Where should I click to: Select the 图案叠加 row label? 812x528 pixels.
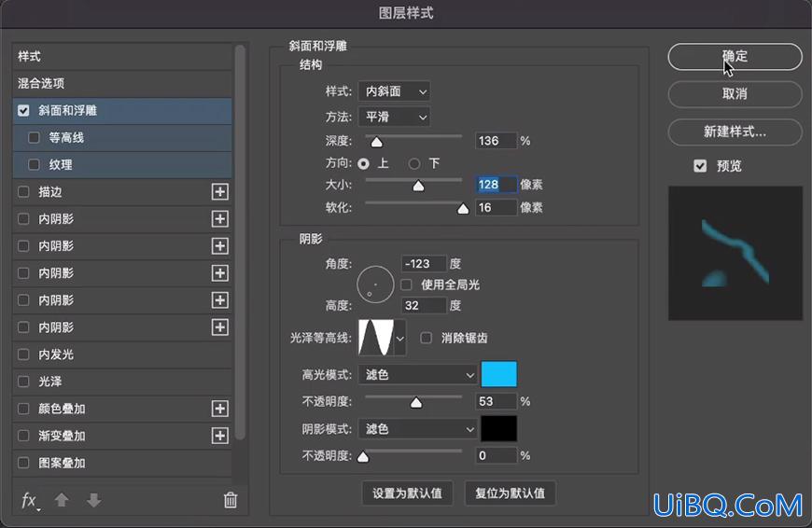click(x=62, y=463)
